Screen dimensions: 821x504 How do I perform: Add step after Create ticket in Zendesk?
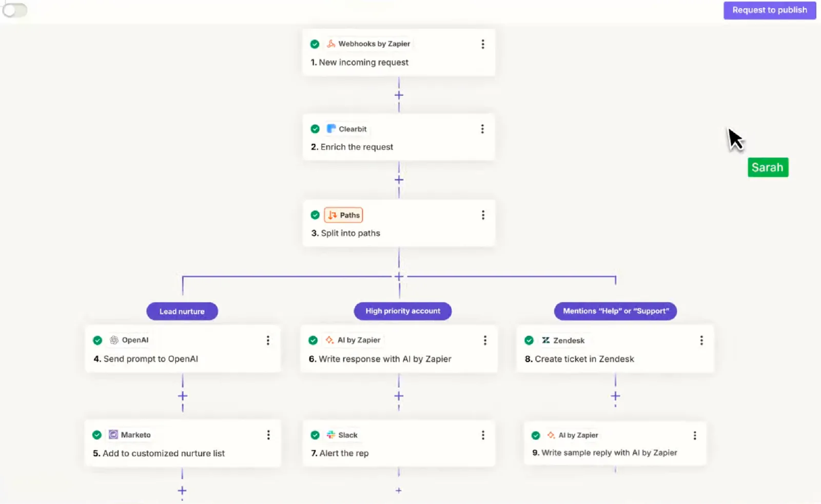click(x=615, y=396)
